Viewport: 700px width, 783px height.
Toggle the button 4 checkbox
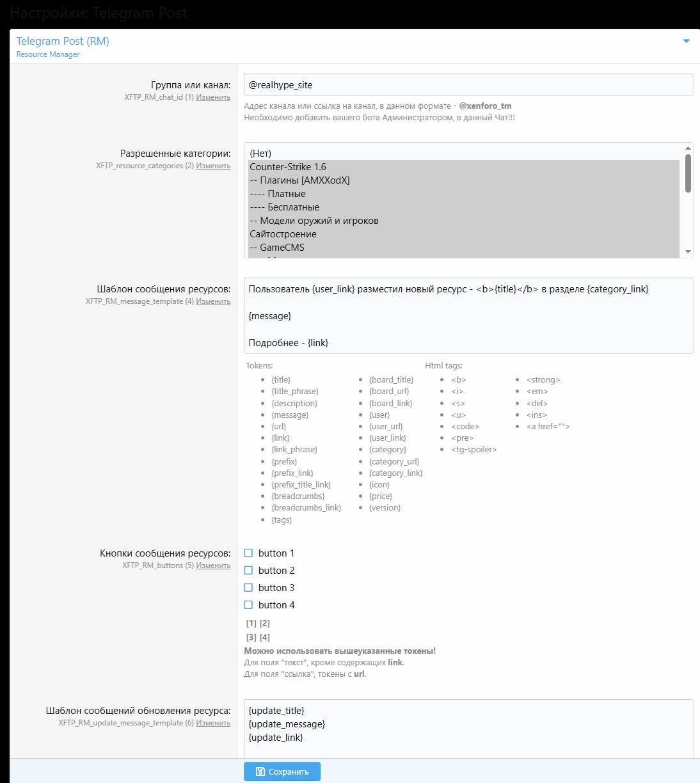pyautogui.click(x=249, y=605)
